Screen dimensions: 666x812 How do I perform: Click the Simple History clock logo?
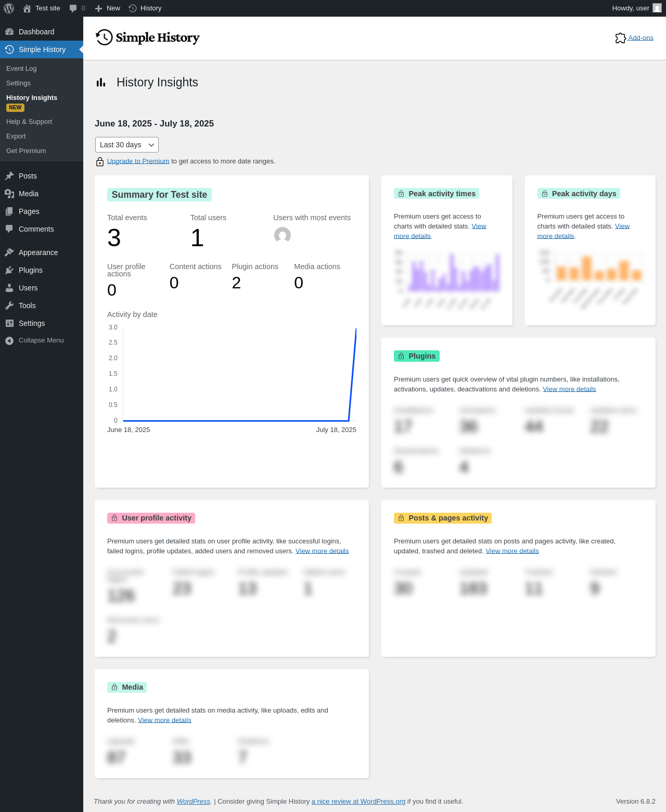pyautogui.click(x=104, y=37)
